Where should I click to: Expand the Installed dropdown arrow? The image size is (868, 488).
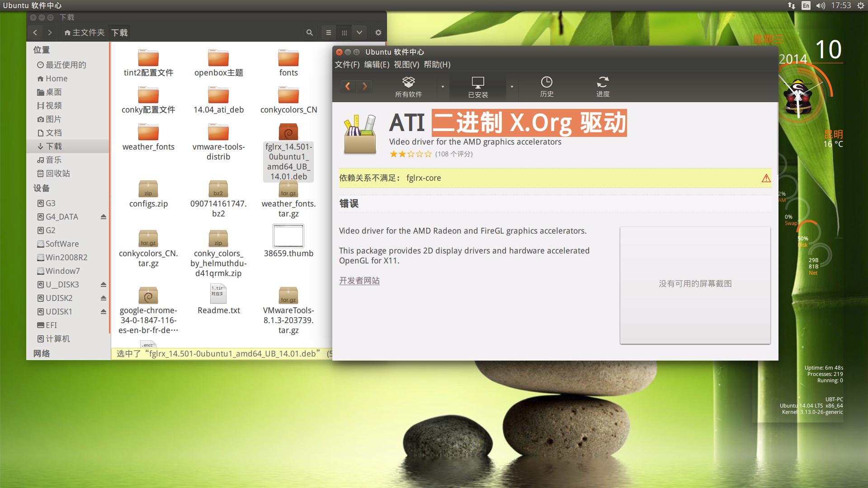[x=512, y=87]
